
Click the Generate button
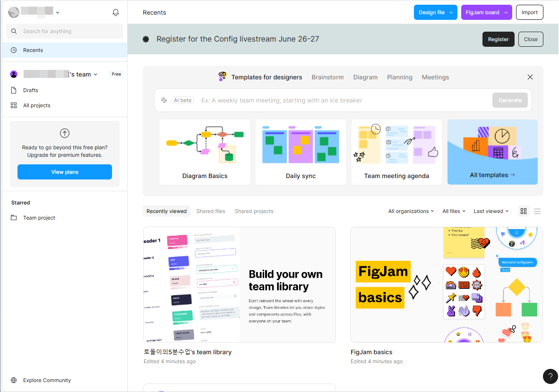click(x=510, y=100)
